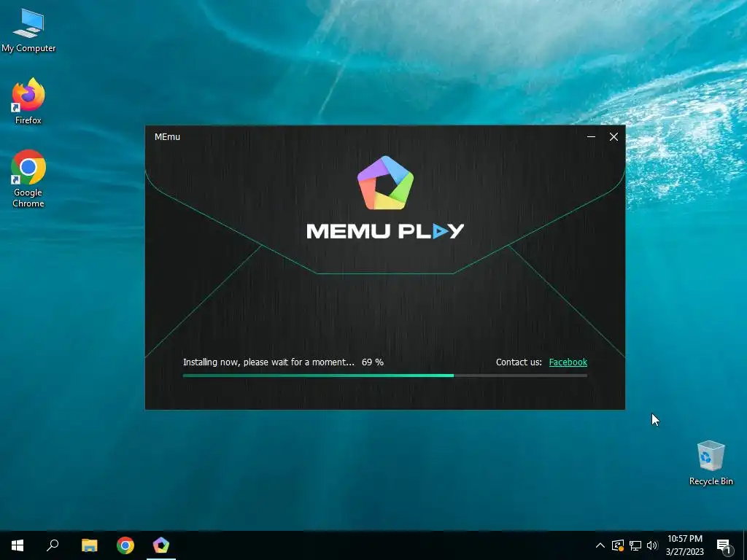
Task: Activate the MEmu installer taskbar icon
Action: coord(161,545)
